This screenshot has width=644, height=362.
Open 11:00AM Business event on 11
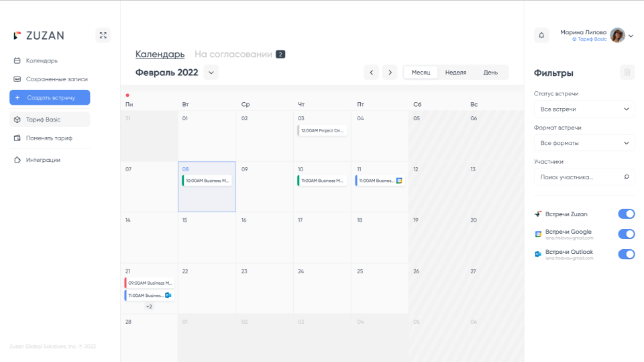tap(380, 181)
